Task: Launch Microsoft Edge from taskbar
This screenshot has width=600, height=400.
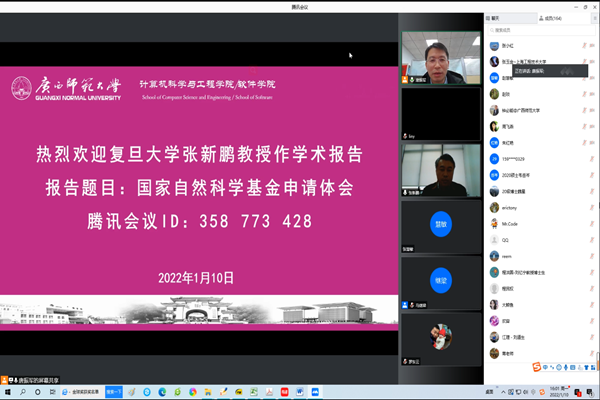Action: (162, 392)
